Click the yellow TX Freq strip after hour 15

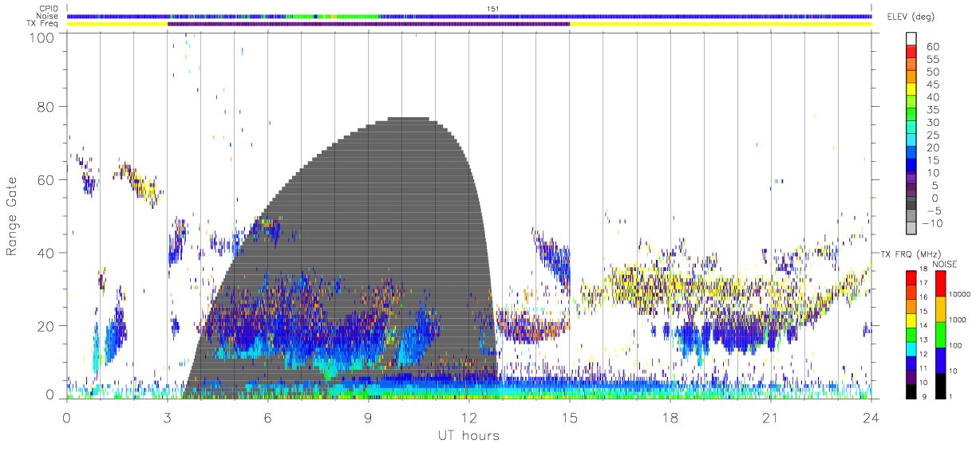tap(721, 24)
